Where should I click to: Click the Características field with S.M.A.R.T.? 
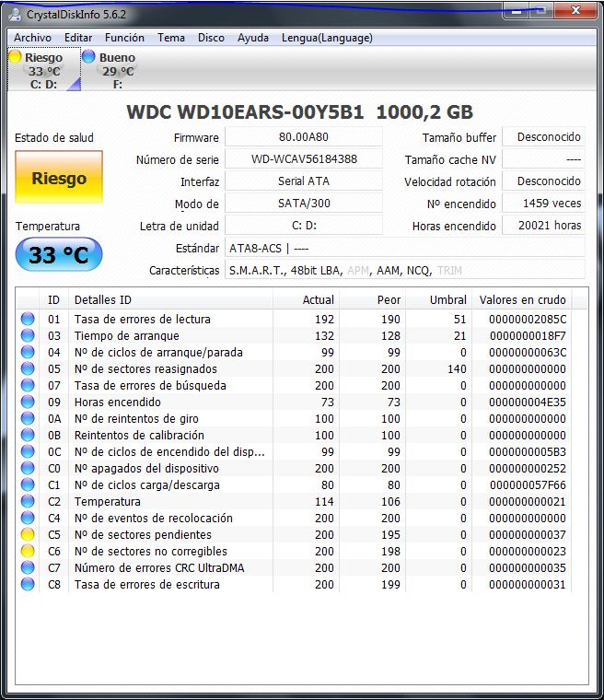click(405, 270)
